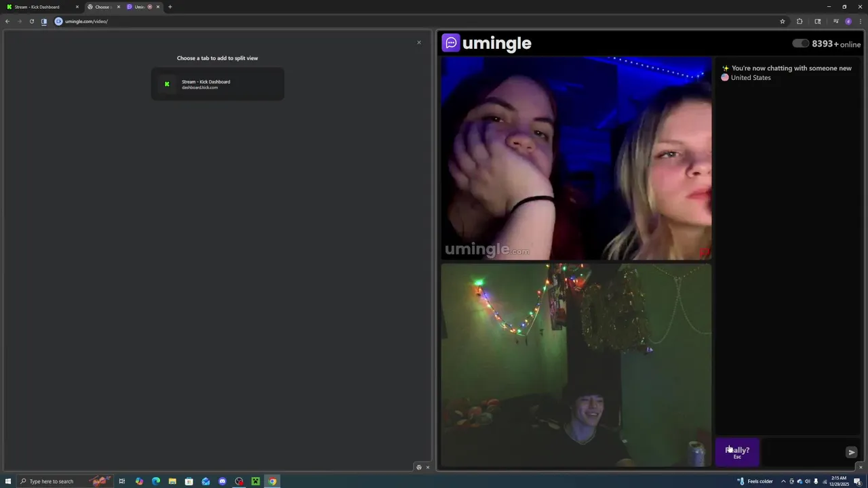
Task: Open split view settings icon at bottom
Action: coord(418,467)
